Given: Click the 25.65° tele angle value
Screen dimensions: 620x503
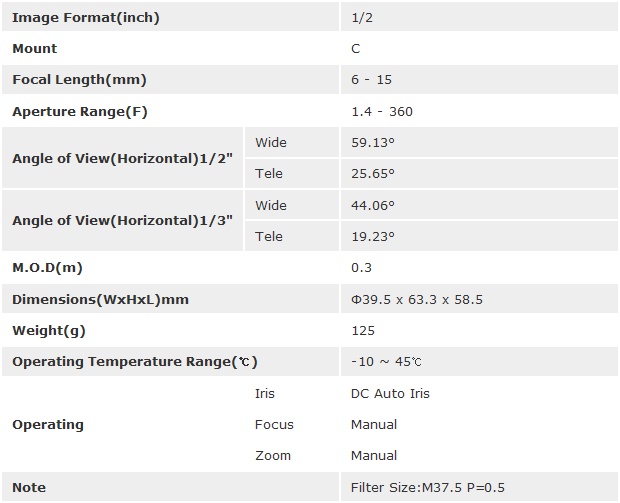Looking at the screenshot, I should [373, 173].
